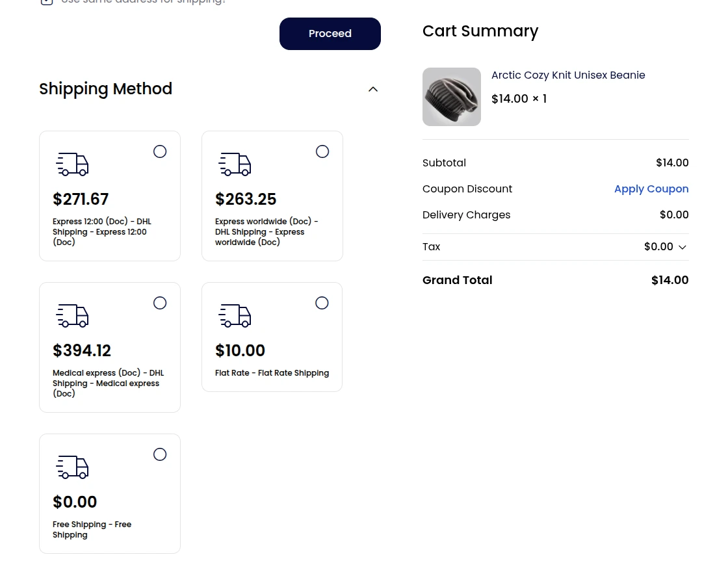Image resolution: width=728 pixels, height=572 pixels.
Task: Click the Grand Total label
Action: coord(458,280)
